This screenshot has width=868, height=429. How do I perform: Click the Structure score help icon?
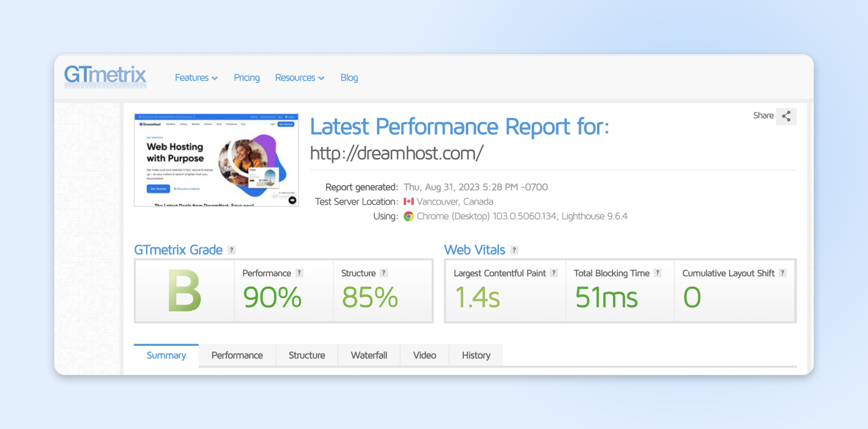pos(384,273)
